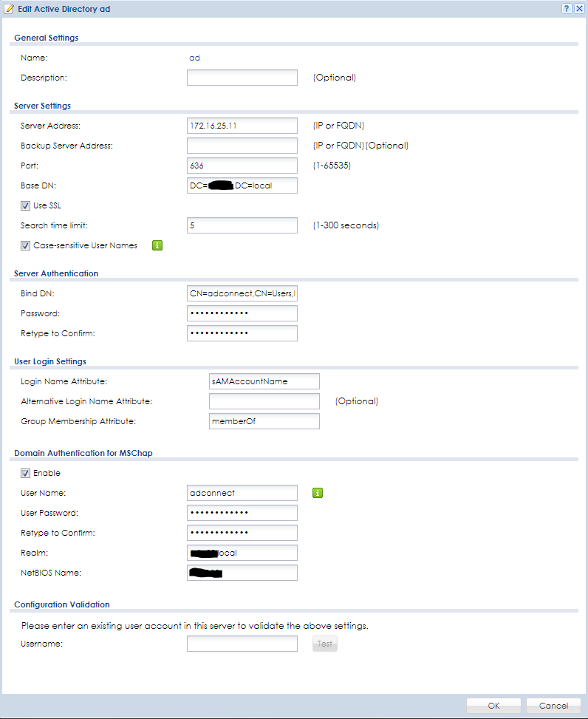This screenshot has height=719, width=588.
Task: Close the Edit Active Directory dialog
Action: (579, 9)
